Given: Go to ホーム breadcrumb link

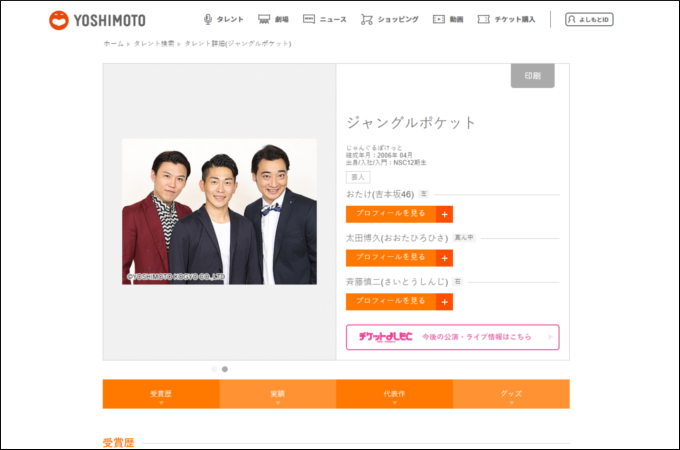Looking at the screenshot, I should 114,44.
